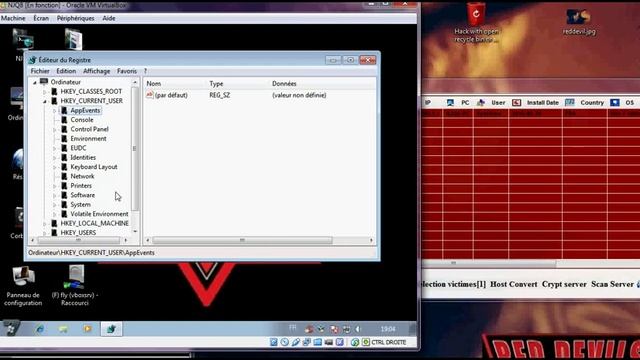Open the Edition menu in Registry Editor
Viewport: 640px width, 360px height.
tap(66, 71)
